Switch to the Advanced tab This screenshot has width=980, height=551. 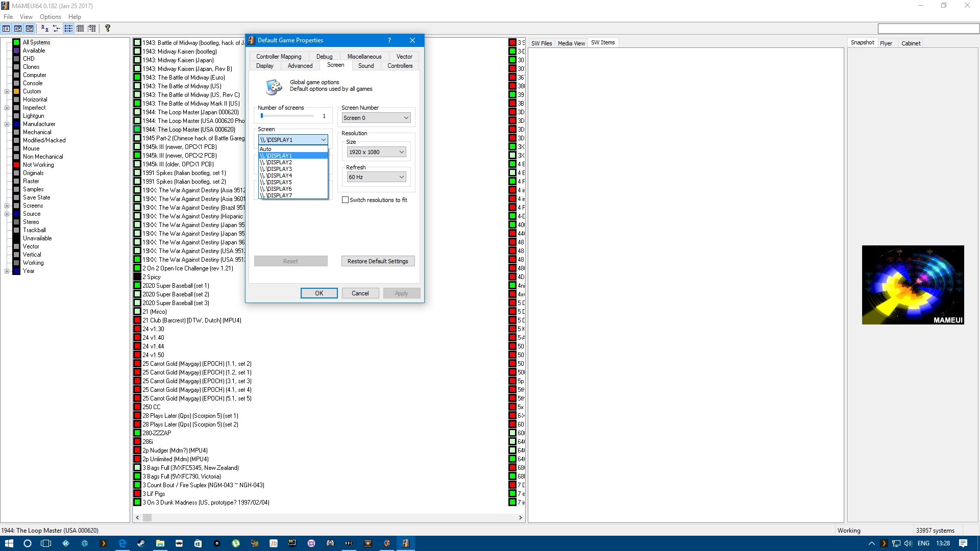tap(300, 66)
